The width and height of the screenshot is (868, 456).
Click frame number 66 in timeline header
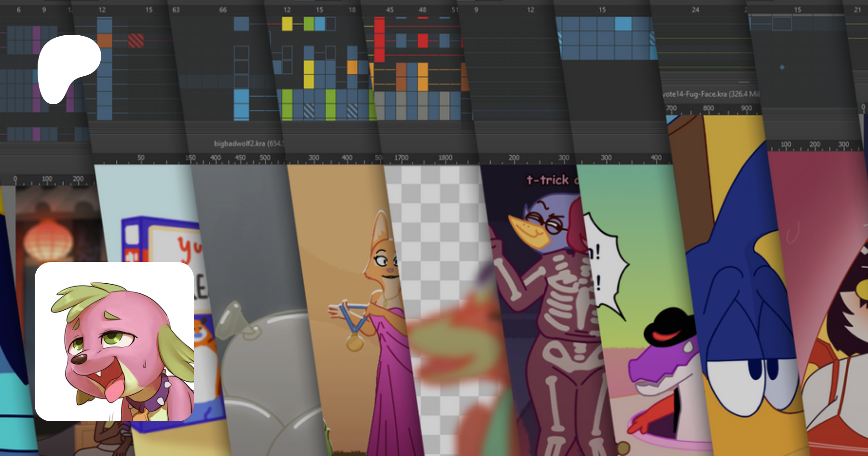click(223, 10)
